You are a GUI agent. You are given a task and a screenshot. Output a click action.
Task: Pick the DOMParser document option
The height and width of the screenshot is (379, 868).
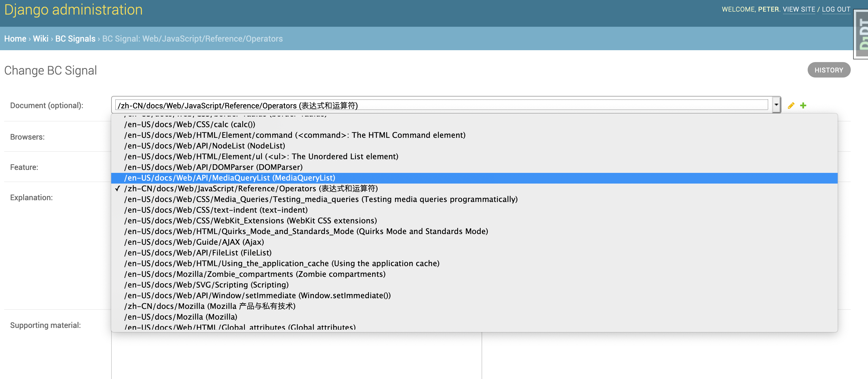[x=474, y=167]
